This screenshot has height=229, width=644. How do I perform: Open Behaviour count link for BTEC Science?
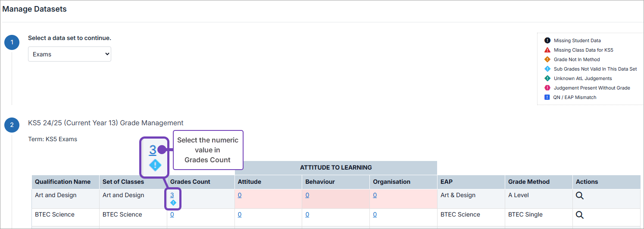pos(307,214)
